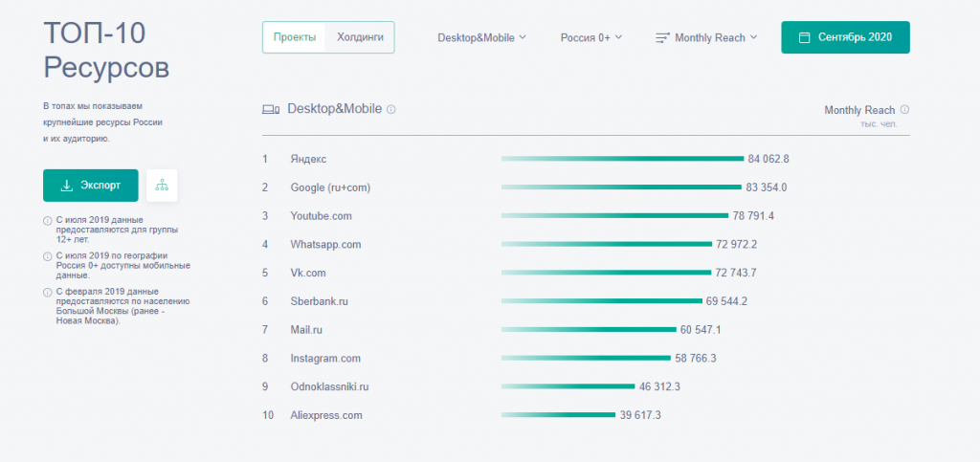Click the Яндекс reach bar
The image size is (980, 462).
[x=622, y=159]
